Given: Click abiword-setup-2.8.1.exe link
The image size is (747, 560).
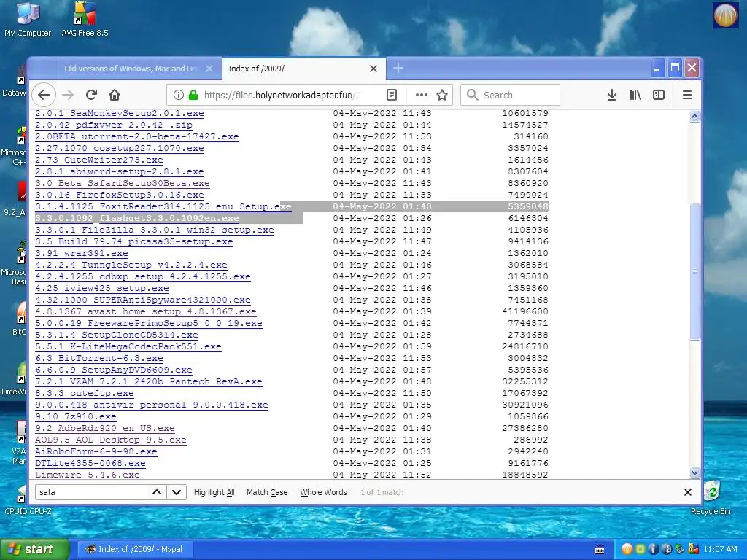Looking at the screenshot, I should (x=120, y=172).
